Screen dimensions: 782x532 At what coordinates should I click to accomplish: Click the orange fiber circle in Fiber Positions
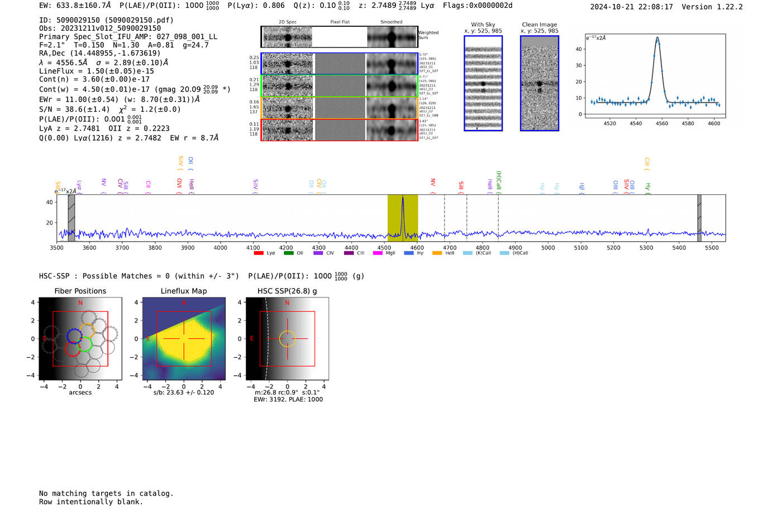[x=87, y=331]
